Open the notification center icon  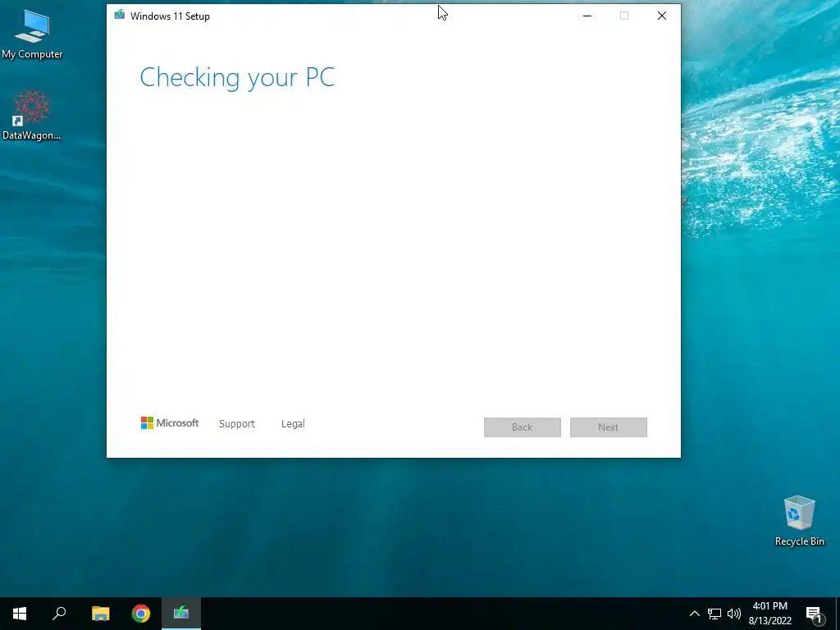(815, 615)
